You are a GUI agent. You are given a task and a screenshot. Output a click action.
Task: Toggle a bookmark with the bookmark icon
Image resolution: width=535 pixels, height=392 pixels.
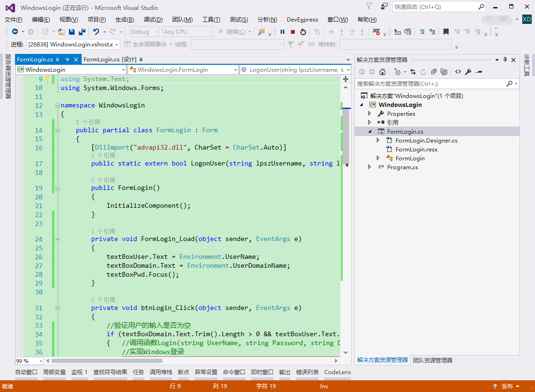[x=446, y=32]
